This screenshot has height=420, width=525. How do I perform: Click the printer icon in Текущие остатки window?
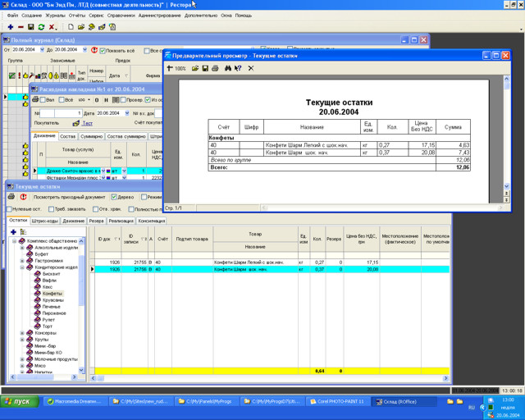tap(11, 197)
